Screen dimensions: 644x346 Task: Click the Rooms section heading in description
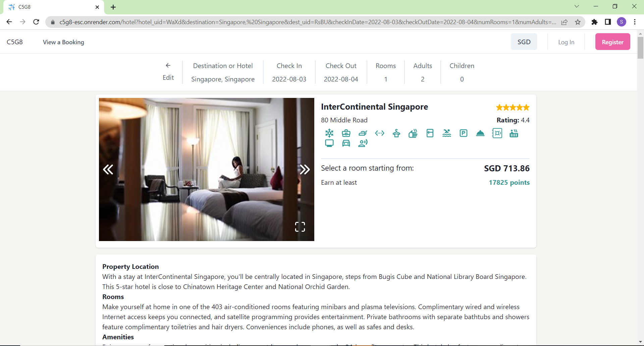pyautogui.click(x=113, y=297)
